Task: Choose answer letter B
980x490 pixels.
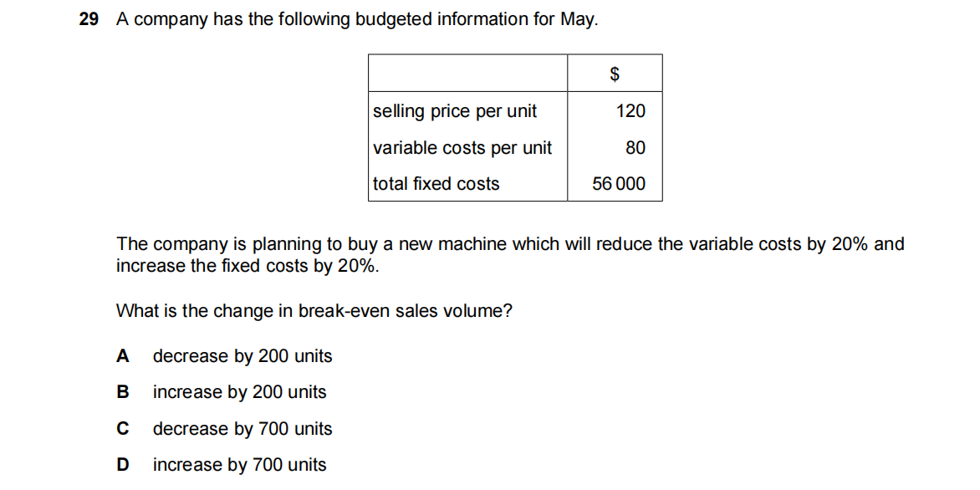Action: click(x=123, y=392)
